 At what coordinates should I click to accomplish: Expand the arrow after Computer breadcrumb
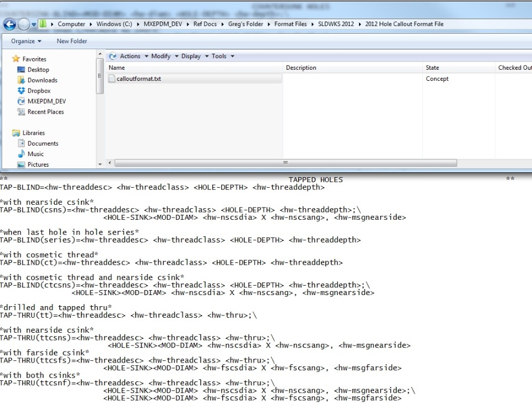(91, 24)
